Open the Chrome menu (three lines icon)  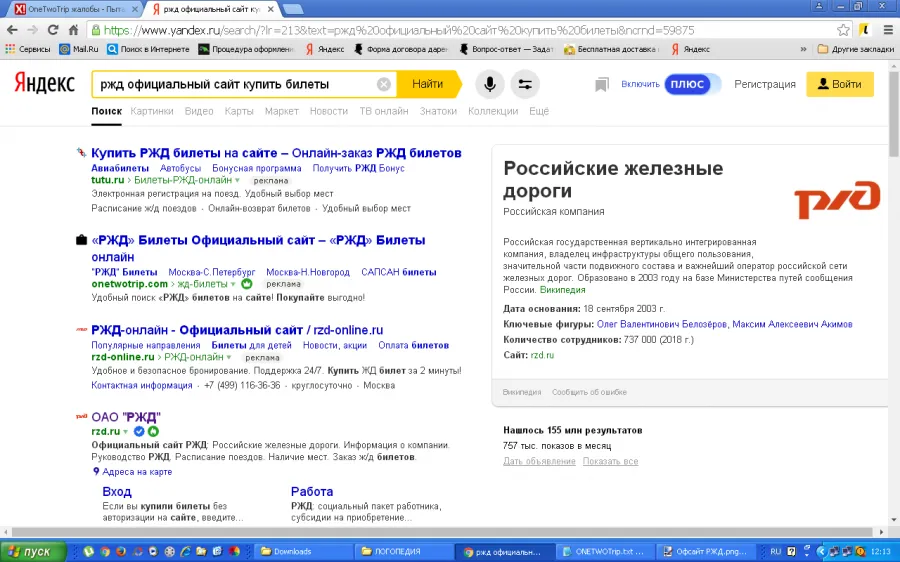[x=888, y=30]
